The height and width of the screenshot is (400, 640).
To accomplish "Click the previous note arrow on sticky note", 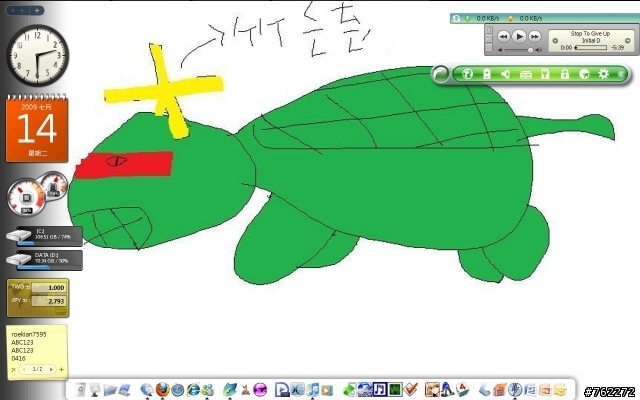I will (24, 369).
